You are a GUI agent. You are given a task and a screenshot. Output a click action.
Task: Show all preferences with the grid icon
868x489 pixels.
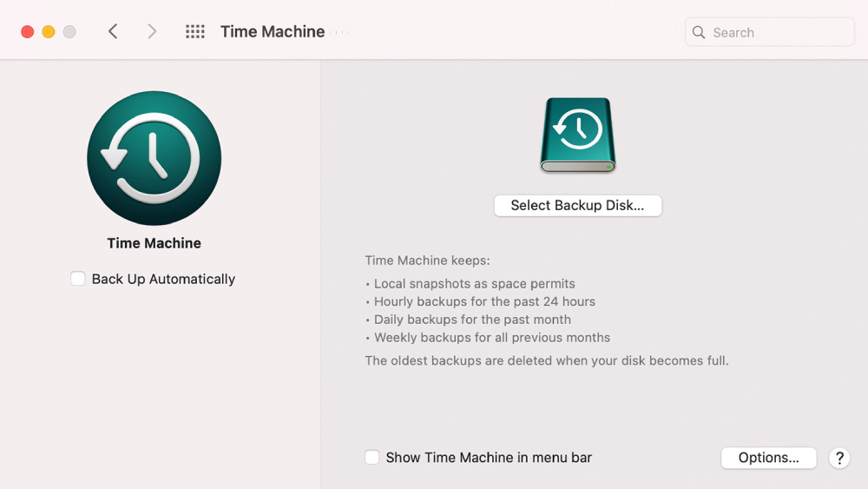(x=195, y=32)
